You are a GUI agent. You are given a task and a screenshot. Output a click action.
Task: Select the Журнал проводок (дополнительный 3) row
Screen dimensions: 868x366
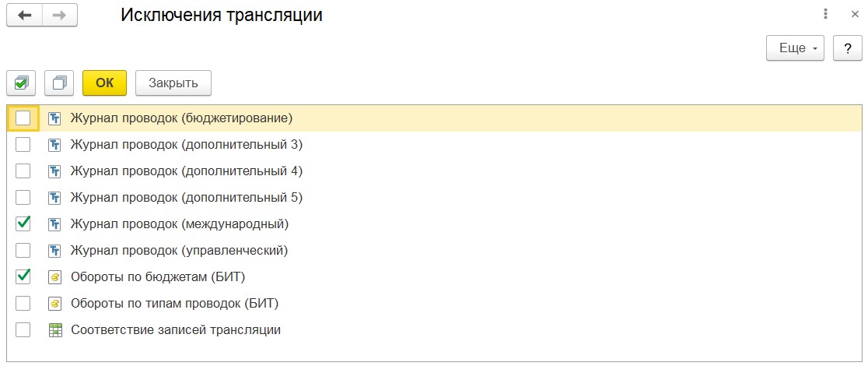click(186, 145)
